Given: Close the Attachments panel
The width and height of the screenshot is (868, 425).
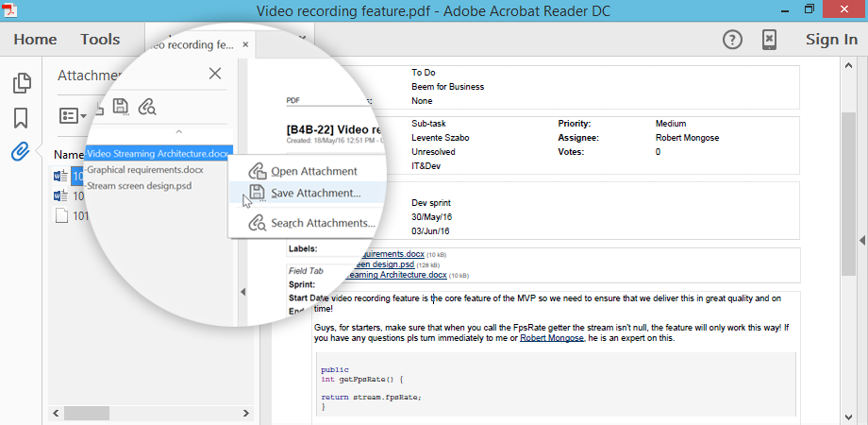Looking at the screenshot, I should click(x=215, y=73).
